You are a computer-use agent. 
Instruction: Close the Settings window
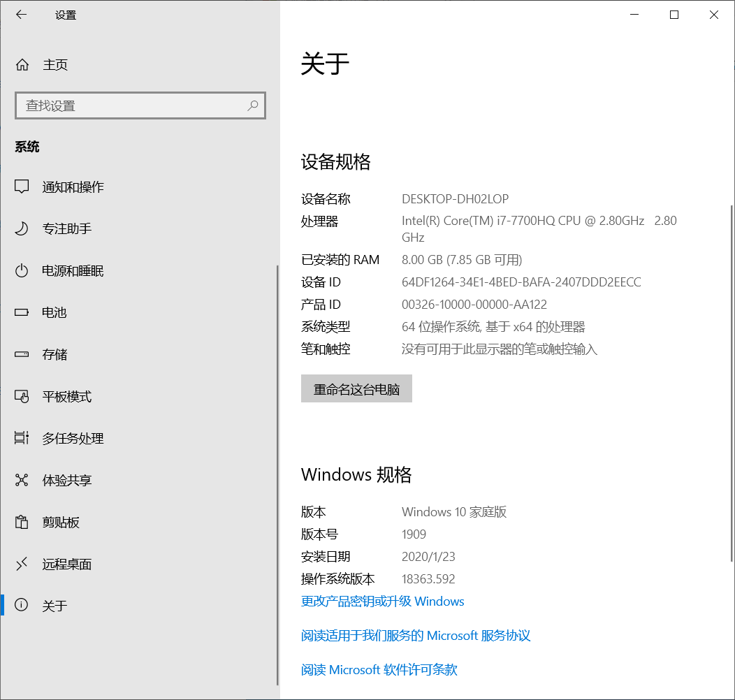click(714, 15)
